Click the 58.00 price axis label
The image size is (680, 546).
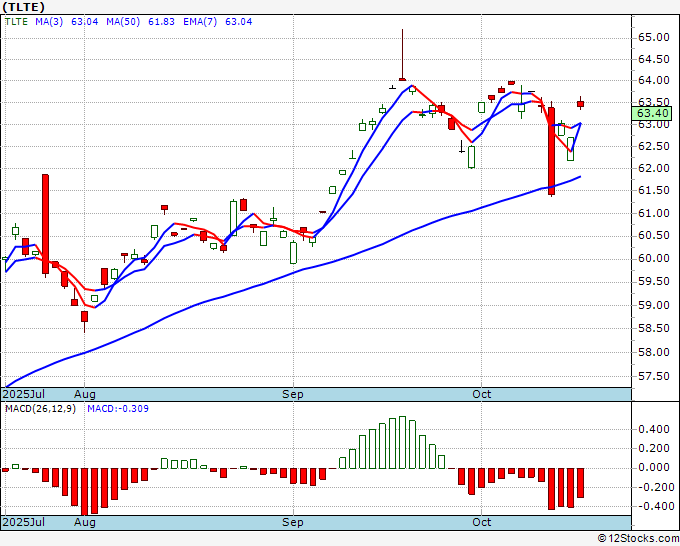pos(654,353)
